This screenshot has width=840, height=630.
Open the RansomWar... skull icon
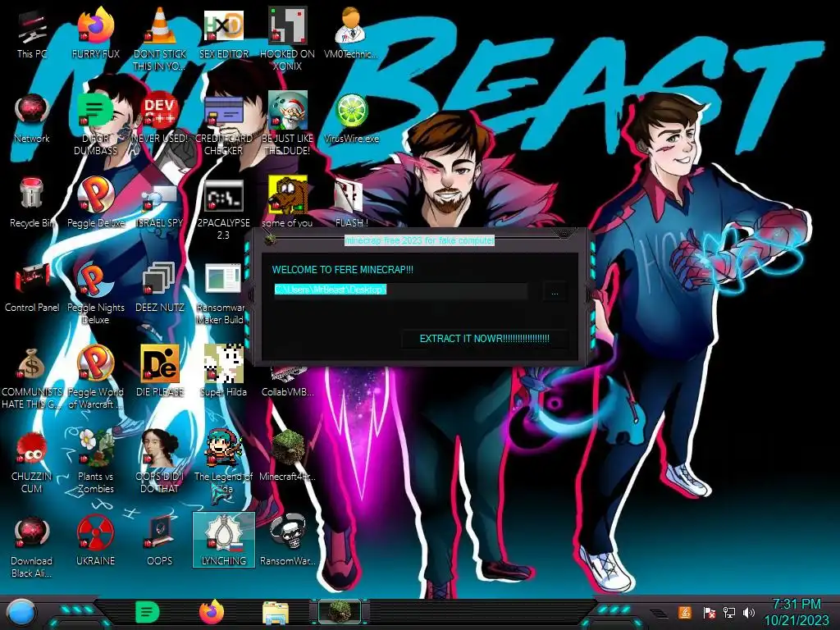[x=288, y=540]
